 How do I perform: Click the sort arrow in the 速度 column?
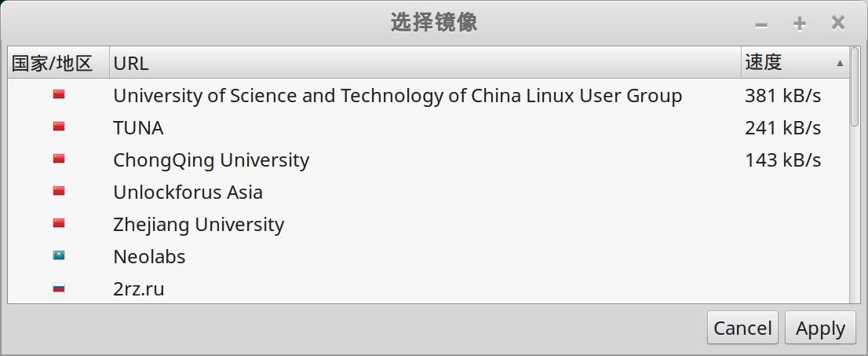point(840,63)
